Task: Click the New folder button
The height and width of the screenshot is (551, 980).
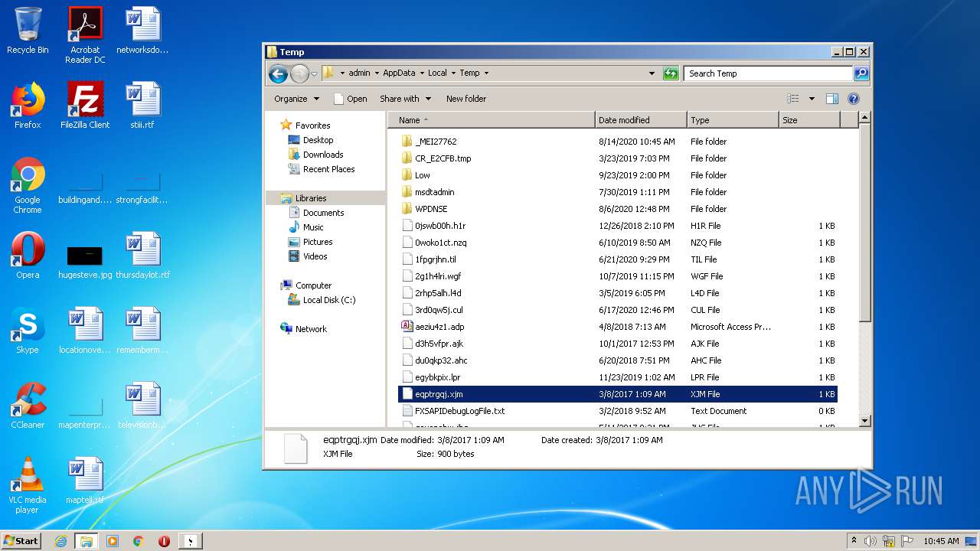Action: click(466, 99)
